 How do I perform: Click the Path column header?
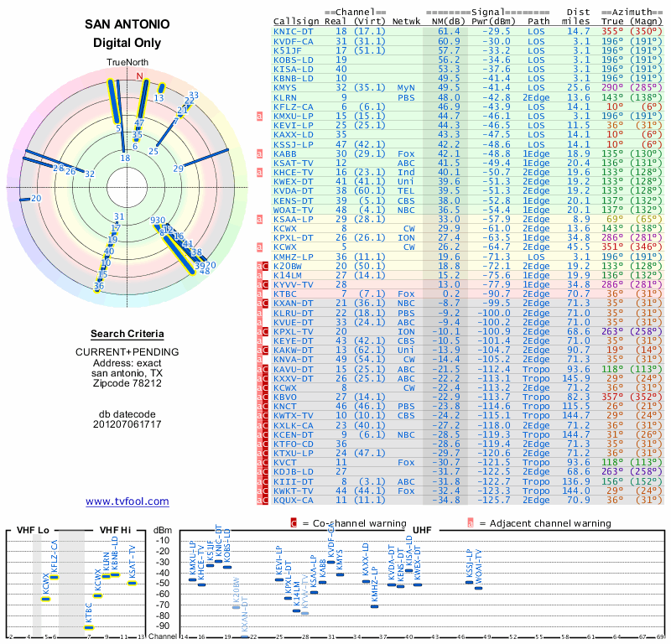[538, 22]
